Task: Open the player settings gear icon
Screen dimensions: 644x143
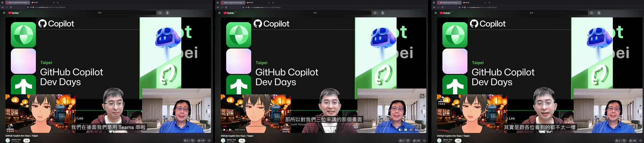Action: [411, 130]
